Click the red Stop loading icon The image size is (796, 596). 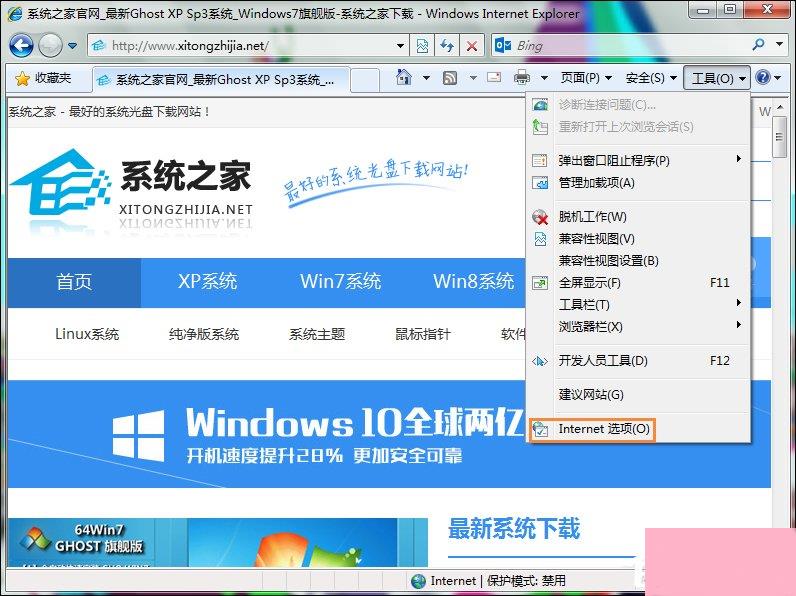[x=472, y=46]
